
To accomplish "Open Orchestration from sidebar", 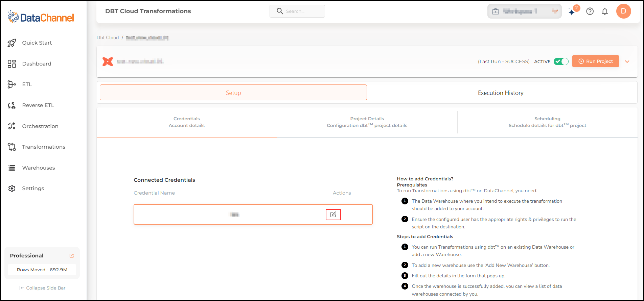I will click(x=40, y=126).
